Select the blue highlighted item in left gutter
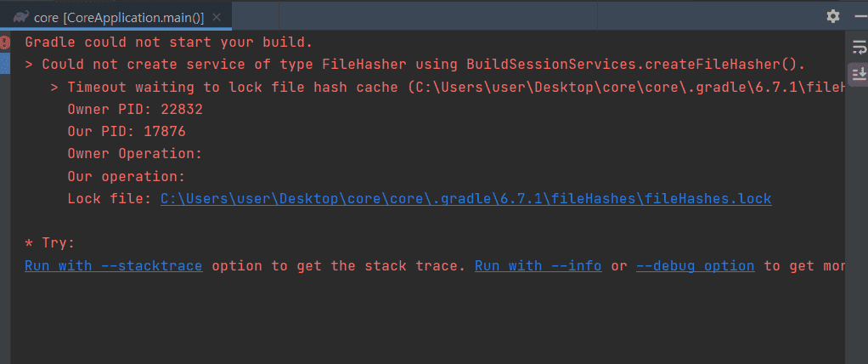The height and width of the screenshot is (364, 868). point(5,64)
